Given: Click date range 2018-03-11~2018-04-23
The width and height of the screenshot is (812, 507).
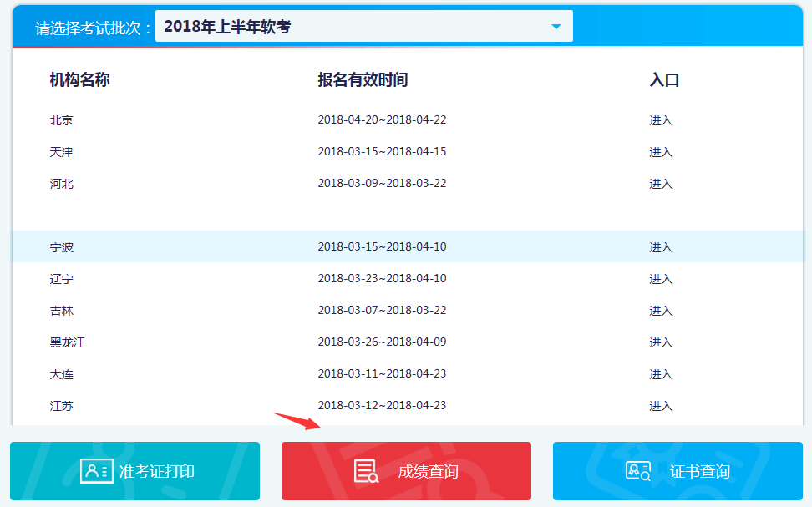Looking at the screenshot, I should tap(382, 374).
